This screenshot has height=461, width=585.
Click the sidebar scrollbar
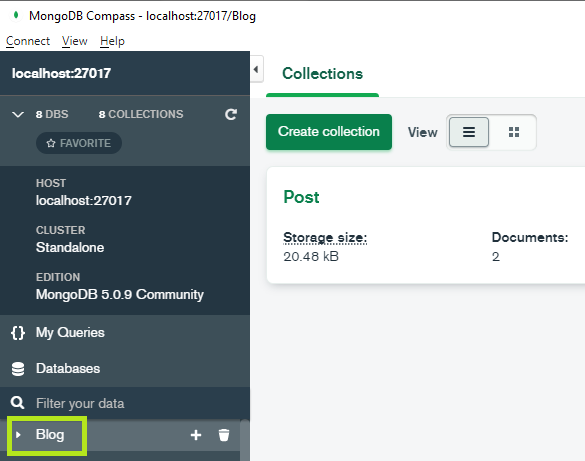point(245,440)
